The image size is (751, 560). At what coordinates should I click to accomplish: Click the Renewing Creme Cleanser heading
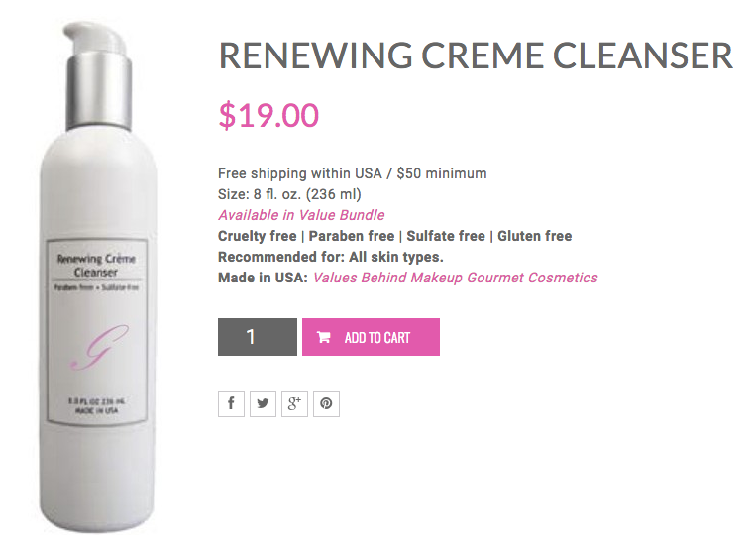coord(476,56)
